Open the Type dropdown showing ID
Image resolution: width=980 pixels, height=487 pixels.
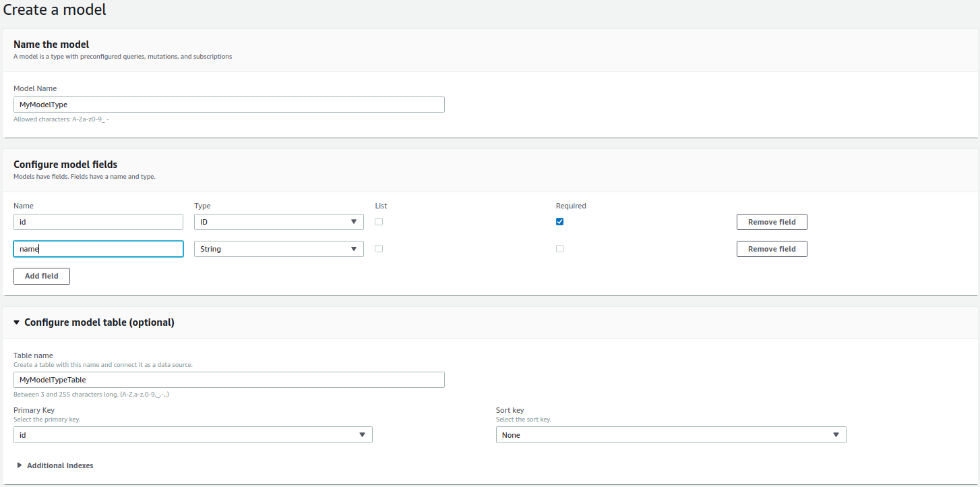tap(278, 221)
